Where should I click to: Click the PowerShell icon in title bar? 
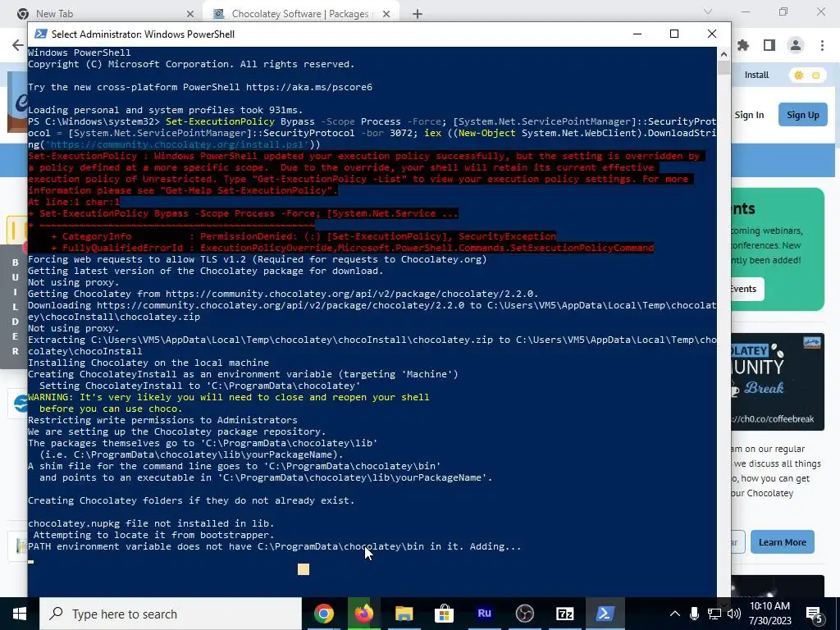point(41,34)
